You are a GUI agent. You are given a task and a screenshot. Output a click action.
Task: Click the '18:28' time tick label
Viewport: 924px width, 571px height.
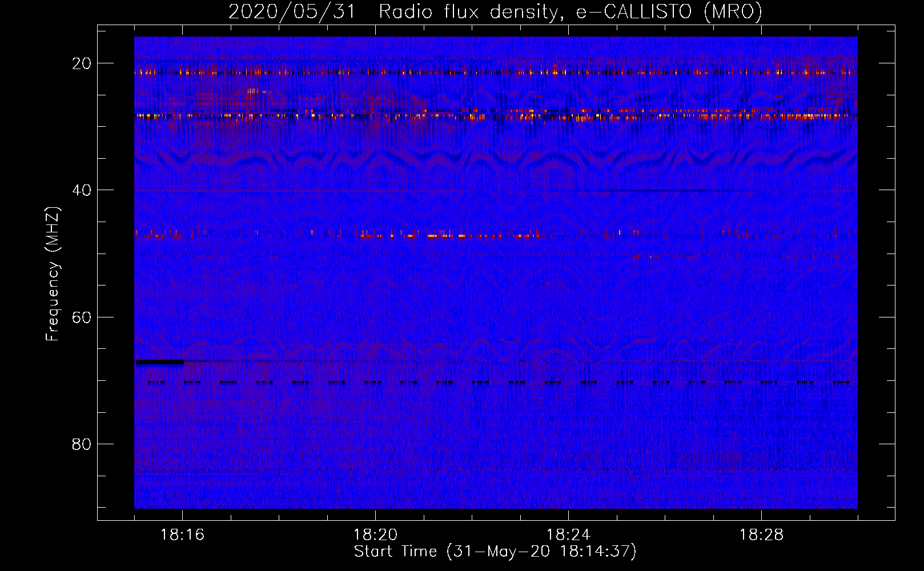point(761,535)
